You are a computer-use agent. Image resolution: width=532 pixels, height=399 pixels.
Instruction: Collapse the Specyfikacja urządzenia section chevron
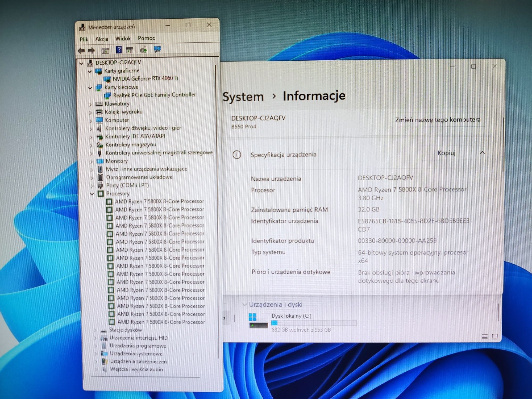pyautogui.click(x=483, y=153)
